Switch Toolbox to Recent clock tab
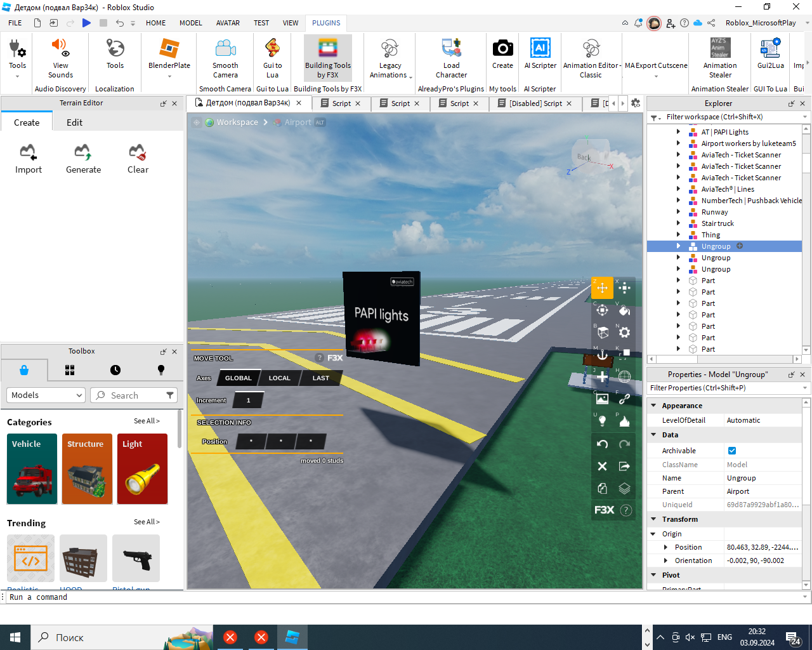This screenshot has height=650, width=812. click(115, 370)
